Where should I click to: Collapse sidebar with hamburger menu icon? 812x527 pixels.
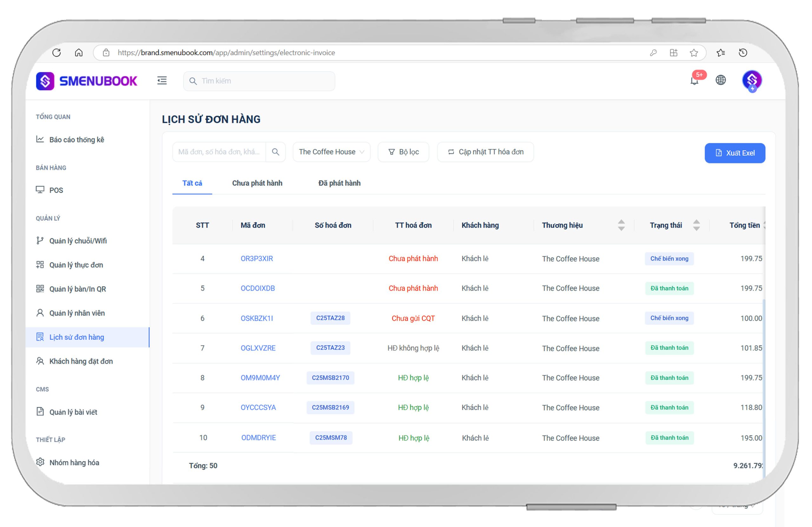pos(162,80)
